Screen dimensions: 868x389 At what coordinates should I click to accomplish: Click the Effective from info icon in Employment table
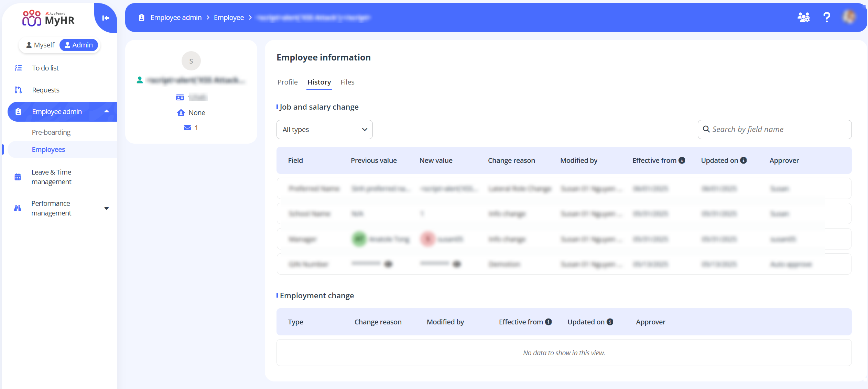coord(549,322)
